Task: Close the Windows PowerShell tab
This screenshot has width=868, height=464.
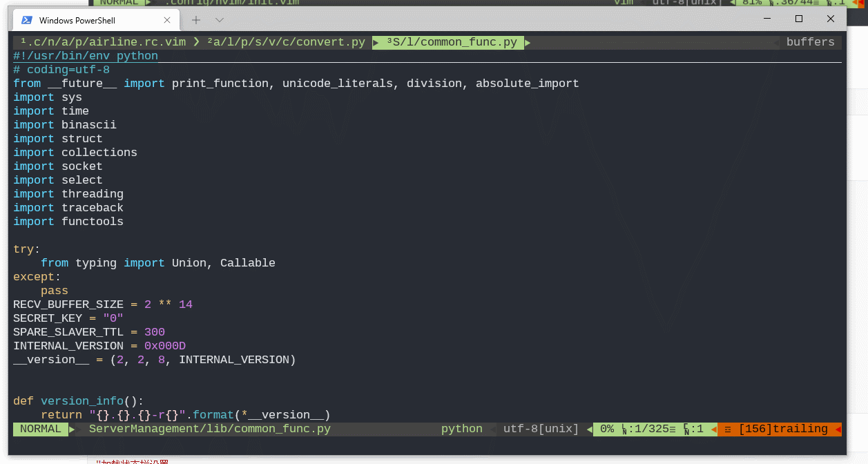Action: pos(167,20)
